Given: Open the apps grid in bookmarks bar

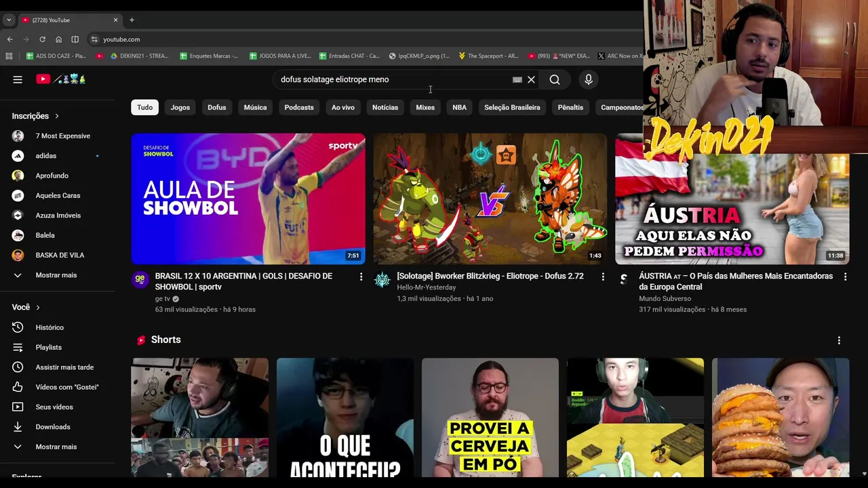Looking at the screenshot, I should [9, 56].
